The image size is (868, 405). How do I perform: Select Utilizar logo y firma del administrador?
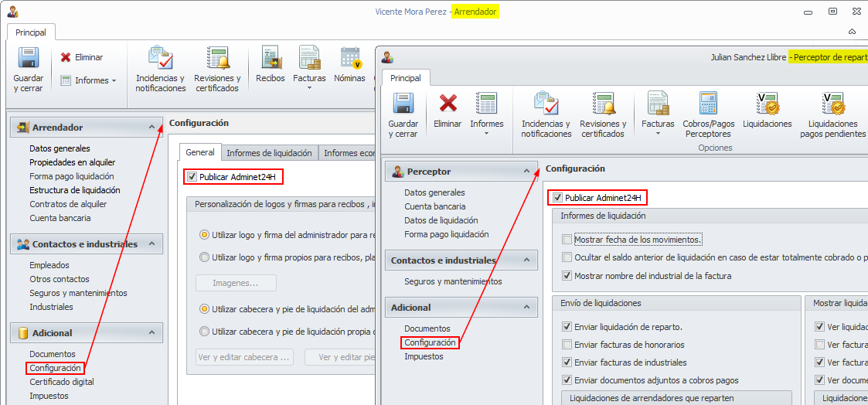tap(204, 235)
